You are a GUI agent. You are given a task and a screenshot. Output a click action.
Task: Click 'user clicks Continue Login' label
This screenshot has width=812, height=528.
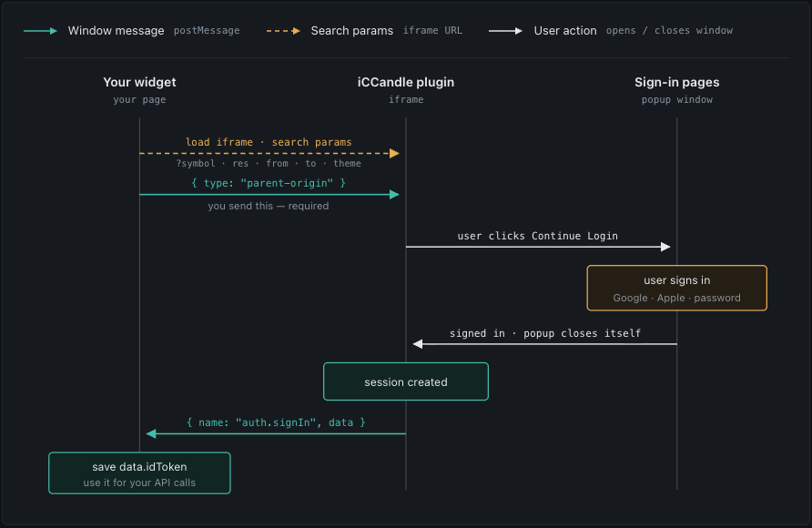pos(537,236)
